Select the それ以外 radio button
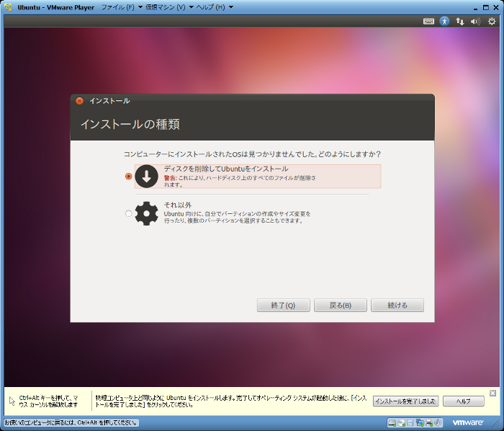The width and height of the screenshot is (504, 431). [x=129, y=213]
